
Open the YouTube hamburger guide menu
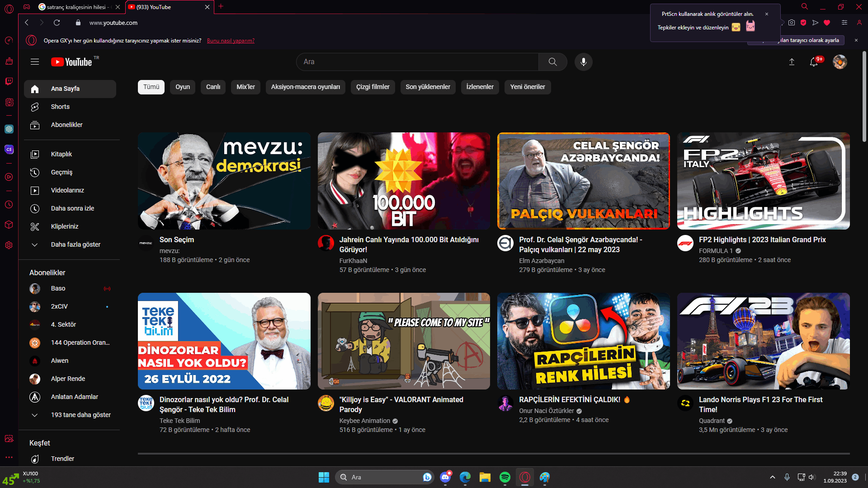click(35, 62)
